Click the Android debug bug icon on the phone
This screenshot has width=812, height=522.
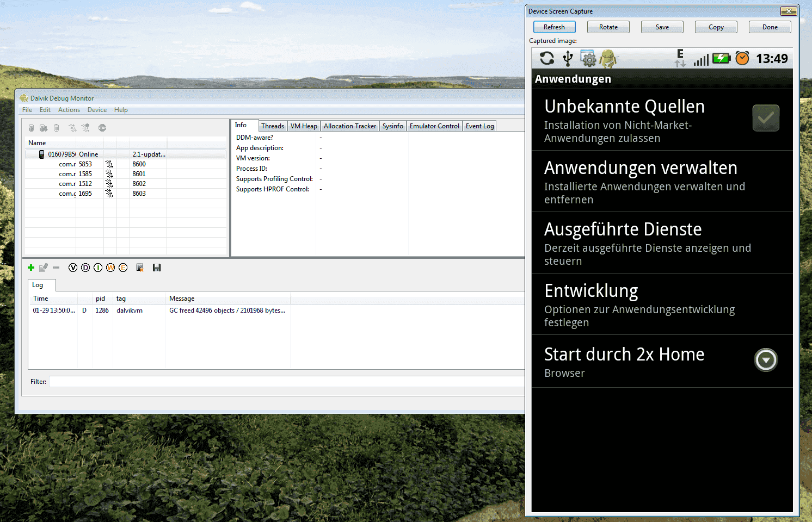click(x=608, y=58)
